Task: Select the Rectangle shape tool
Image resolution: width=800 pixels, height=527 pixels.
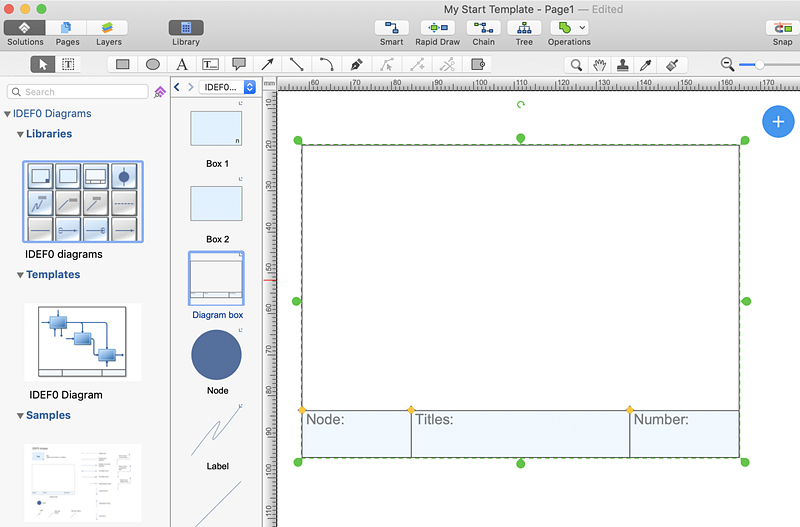Action: click(x=123, y=64)
